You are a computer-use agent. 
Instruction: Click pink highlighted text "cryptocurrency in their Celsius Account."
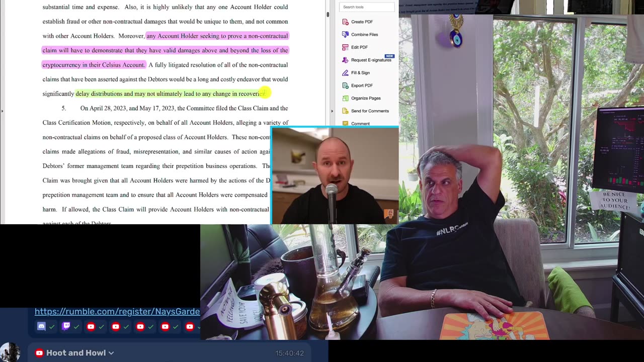(94, 65)
